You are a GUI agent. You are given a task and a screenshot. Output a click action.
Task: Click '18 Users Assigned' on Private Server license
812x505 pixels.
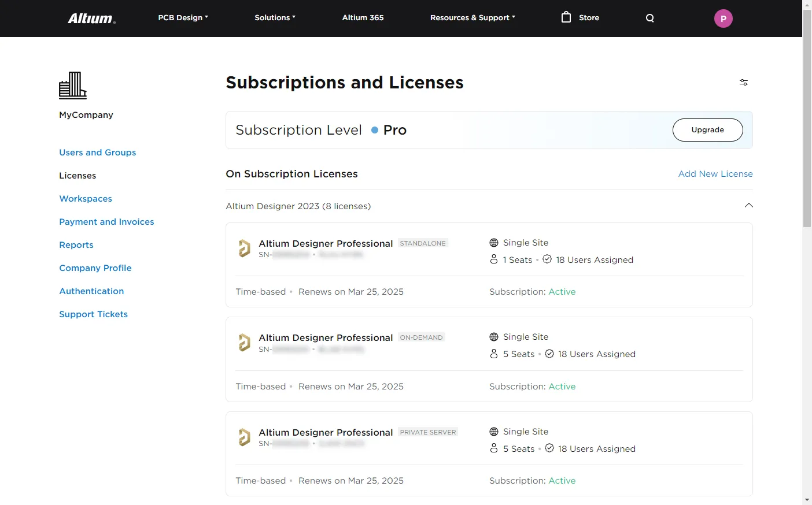[x=597, y=449]
